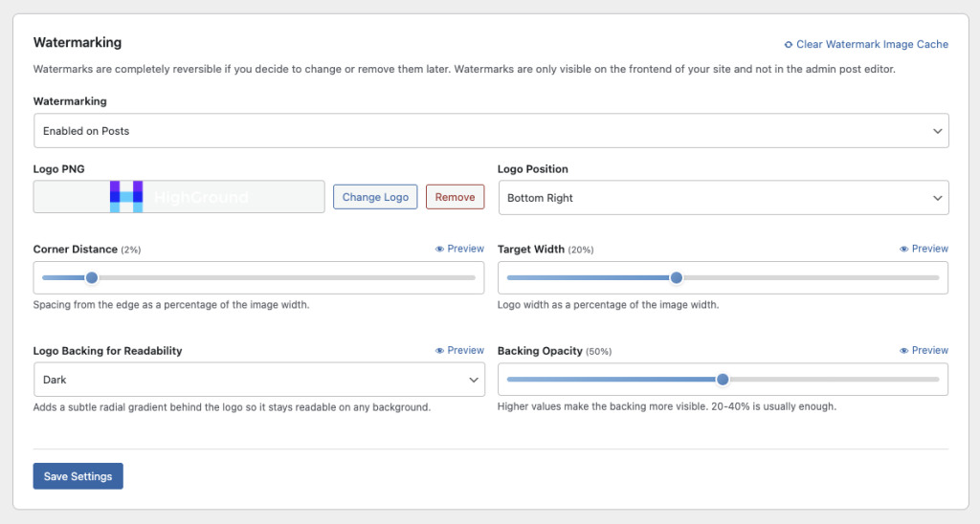980x524 pixels.
Task: Save the watermark settings
Action: (x=78, y=476)
